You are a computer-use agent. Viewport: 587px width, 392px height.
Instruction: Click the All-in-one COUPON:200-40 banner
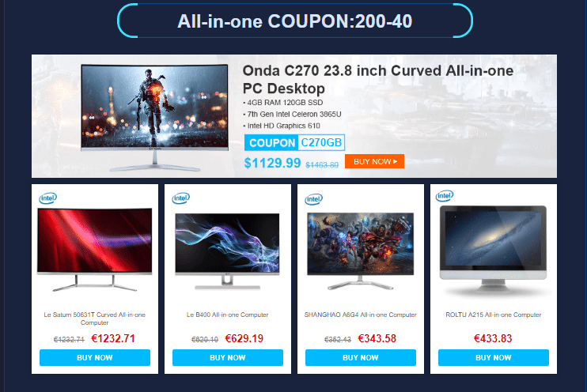(294, 21)
